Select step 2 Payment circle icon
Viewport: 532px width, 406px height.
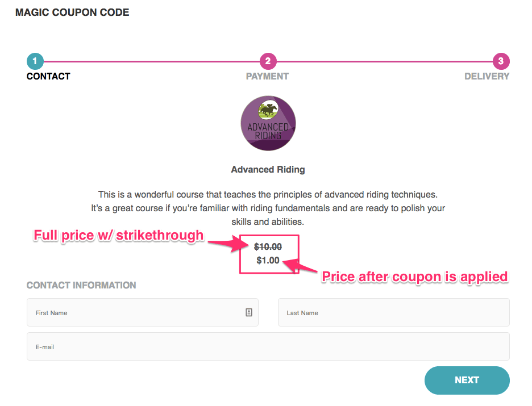point(268,61)
